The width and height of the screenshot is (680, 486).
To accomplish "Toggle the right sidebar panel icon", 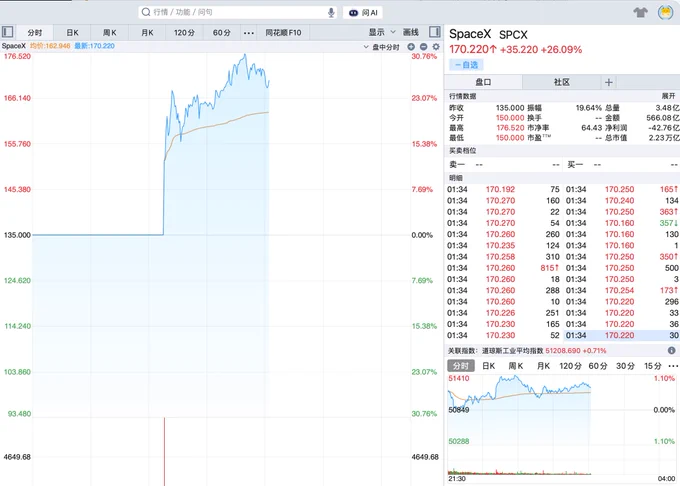I will pyautogui.click(x=435, y=32).
